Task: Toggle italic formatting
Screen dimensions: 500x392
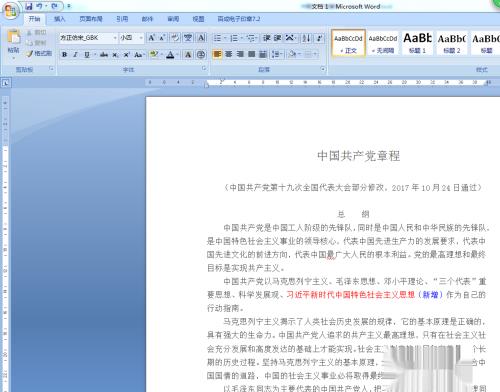Action: coord(75,55)
